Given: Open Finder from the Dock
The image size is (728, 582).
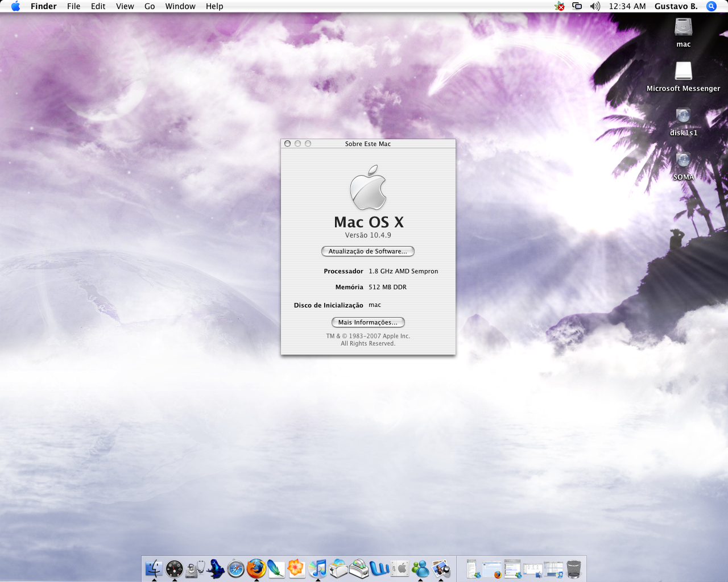Looking at the screenshot, I should coord(154,568).
